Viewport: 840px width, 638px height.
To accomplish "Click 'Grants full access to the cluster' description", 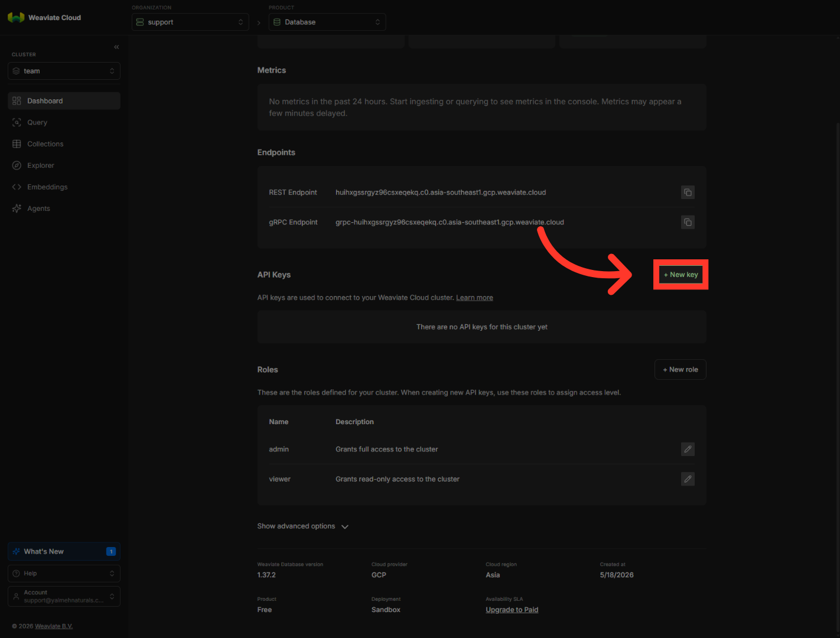I will coord(387,450).
